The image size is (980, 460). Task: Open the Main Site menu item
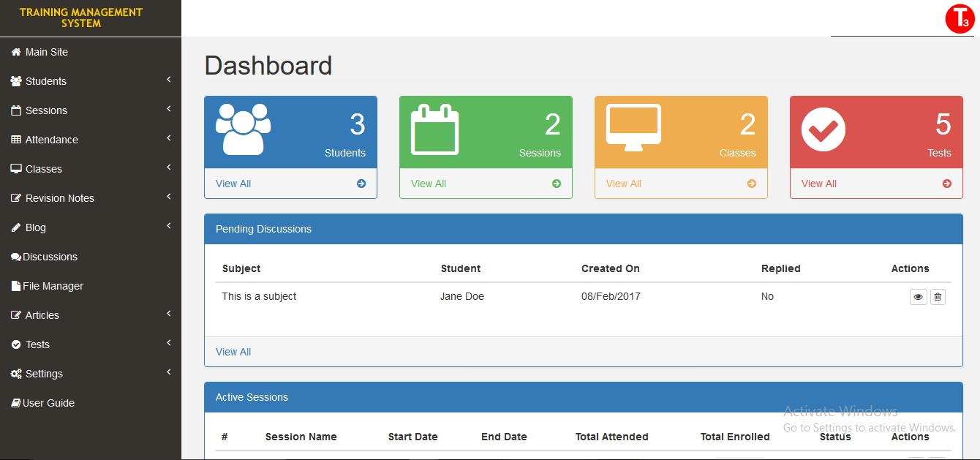tap(91, 52)
